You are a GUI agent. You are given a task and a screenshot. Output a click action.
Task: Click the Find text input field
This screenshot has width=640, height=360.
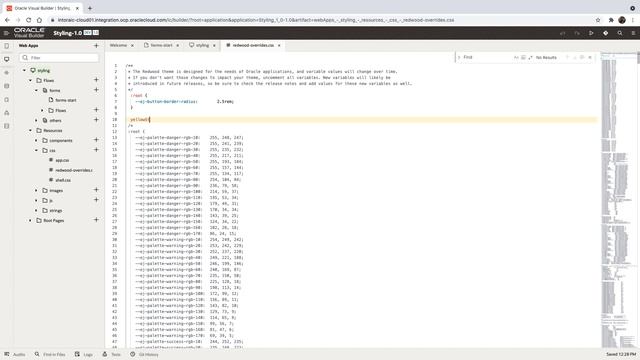tap(487, 58)
